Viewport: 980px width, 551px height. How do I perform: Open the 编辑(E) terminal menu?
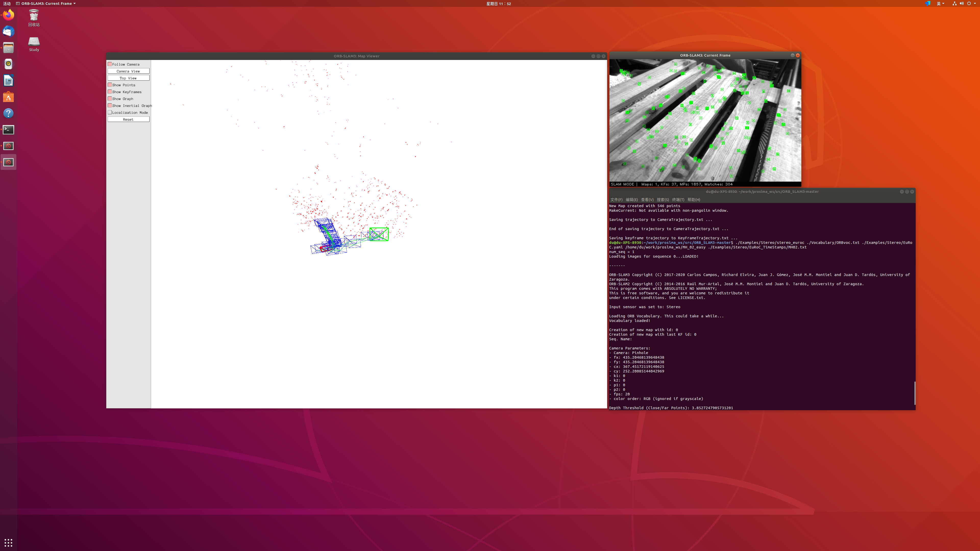coord(632,200)
